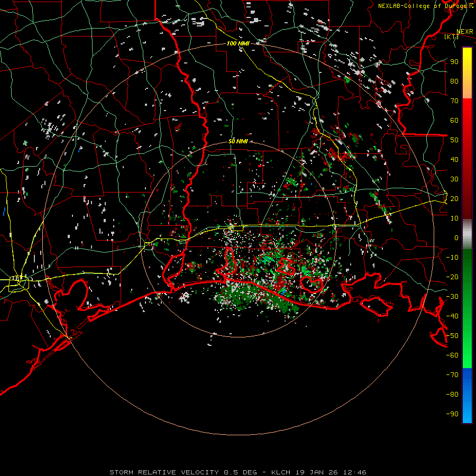Click the 100 NMI range ring label

point(238,43)
